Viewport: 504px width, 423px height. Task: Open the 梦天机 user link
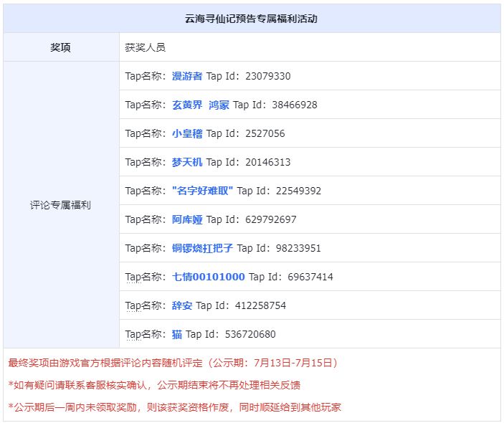click(187, 162)
